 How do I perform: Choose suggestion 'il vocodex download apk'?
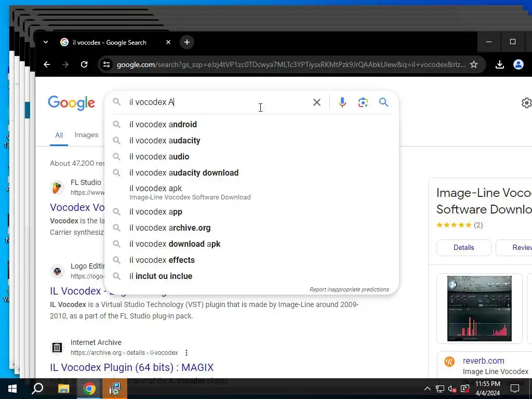(x=251, y=244)
